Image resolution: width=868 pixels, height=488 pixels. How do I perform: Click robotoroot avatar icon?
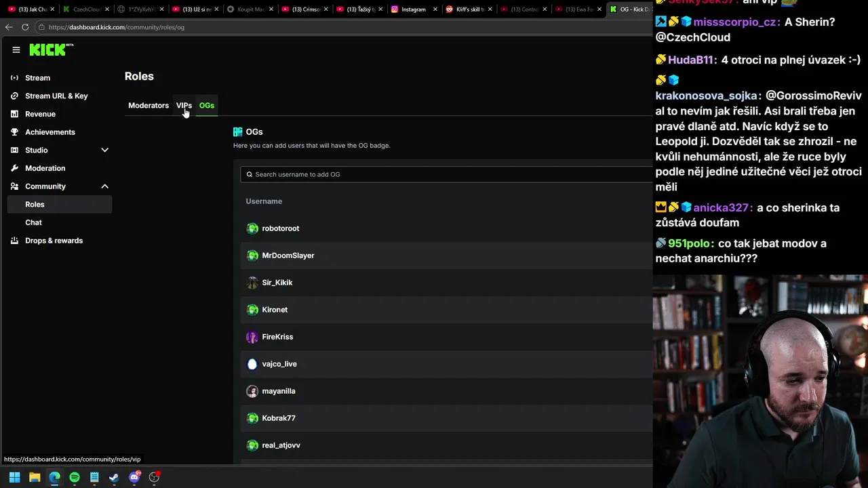tap(252, 228)
